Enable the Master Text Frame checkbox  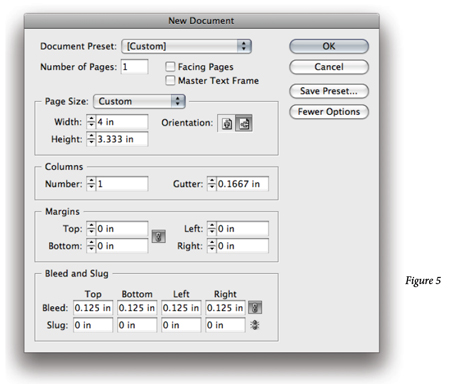[x=170, y=80]
